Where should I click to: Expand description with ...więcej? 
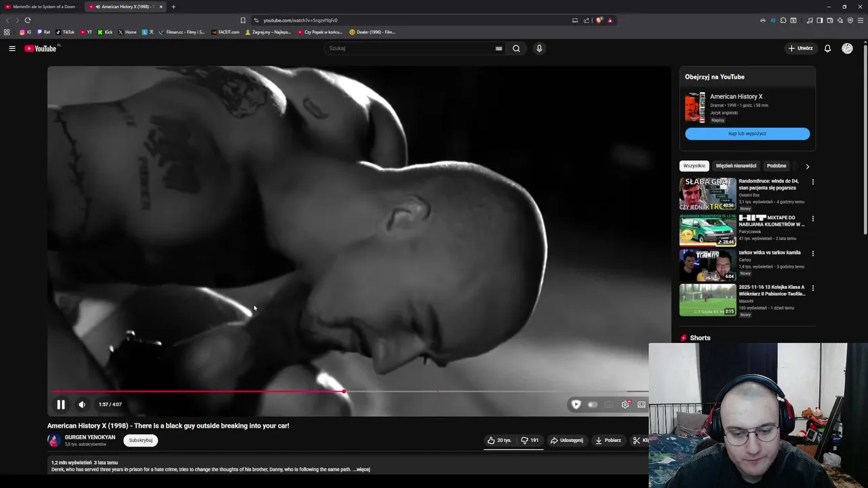361,469
